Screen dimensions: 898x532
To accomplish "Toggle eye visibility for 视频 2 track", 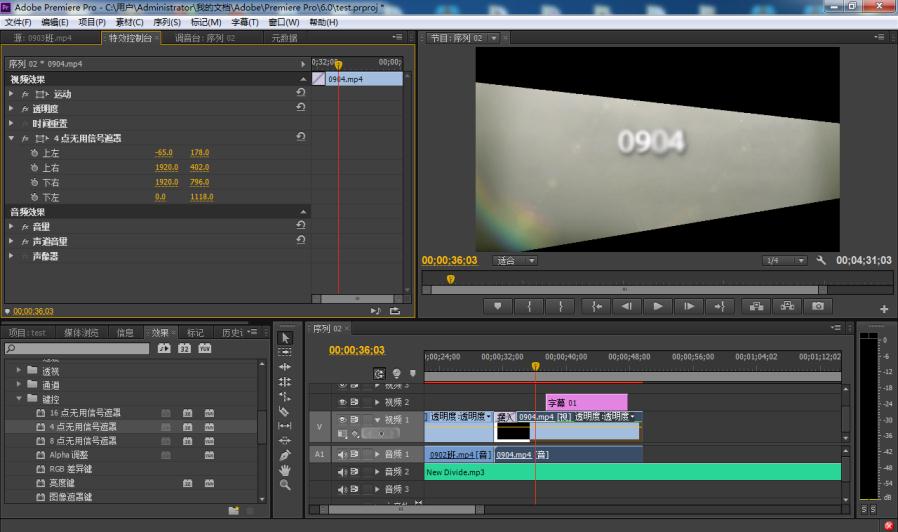I will [x=343, y=402].
